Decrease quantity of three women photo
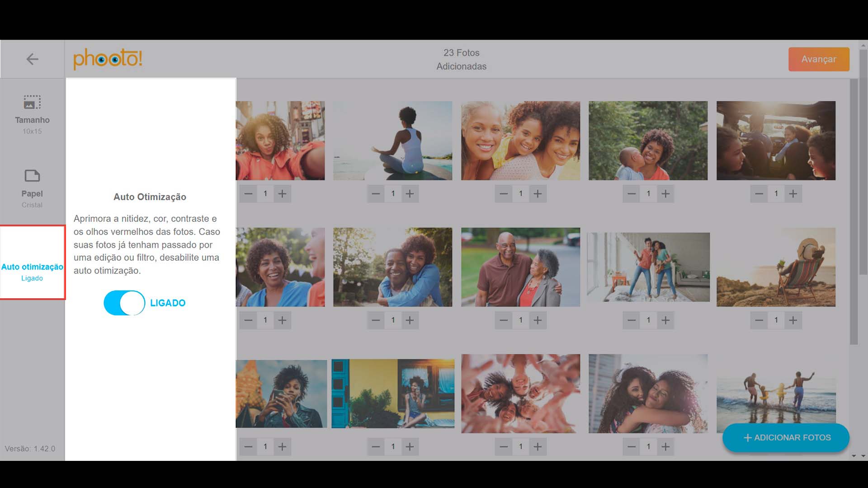 pos(504,194)
